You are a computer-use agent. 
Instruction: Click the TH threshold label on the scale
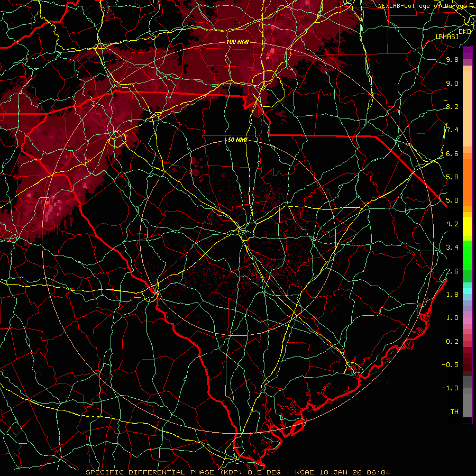[x=454, y=411]
